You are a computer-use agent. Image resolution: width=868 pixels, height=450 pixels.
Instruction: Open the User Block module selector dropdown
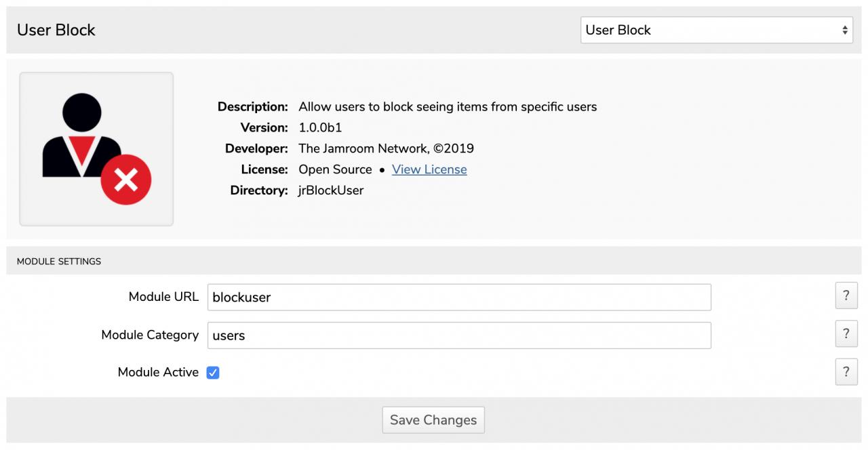coord(716,30)
